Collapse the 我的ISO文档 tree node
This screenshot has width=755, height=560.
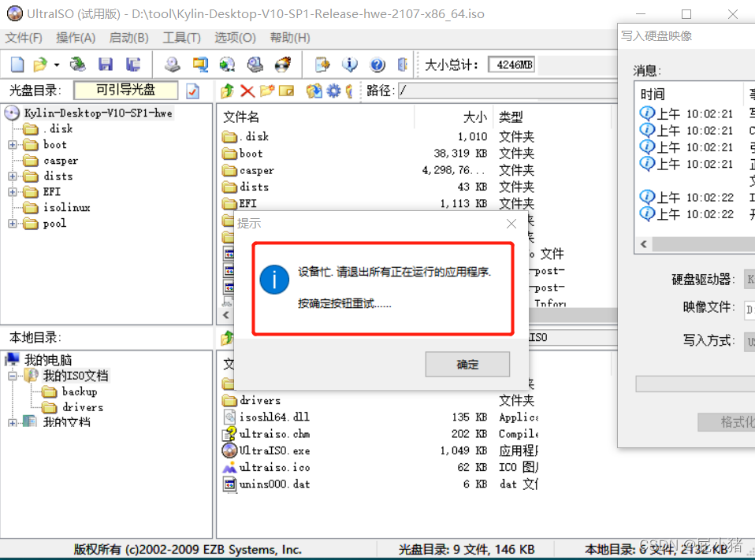(13, 376)
